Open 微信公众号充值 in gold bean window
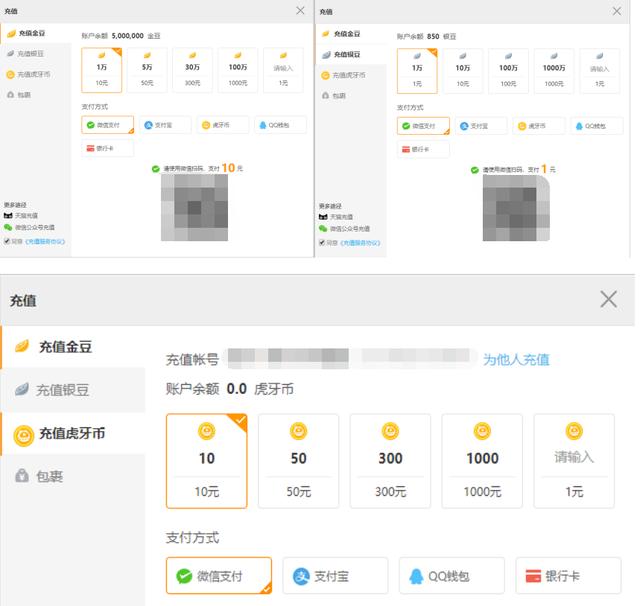This screenshot has height=606, width=640. click(x=29, y=227)
